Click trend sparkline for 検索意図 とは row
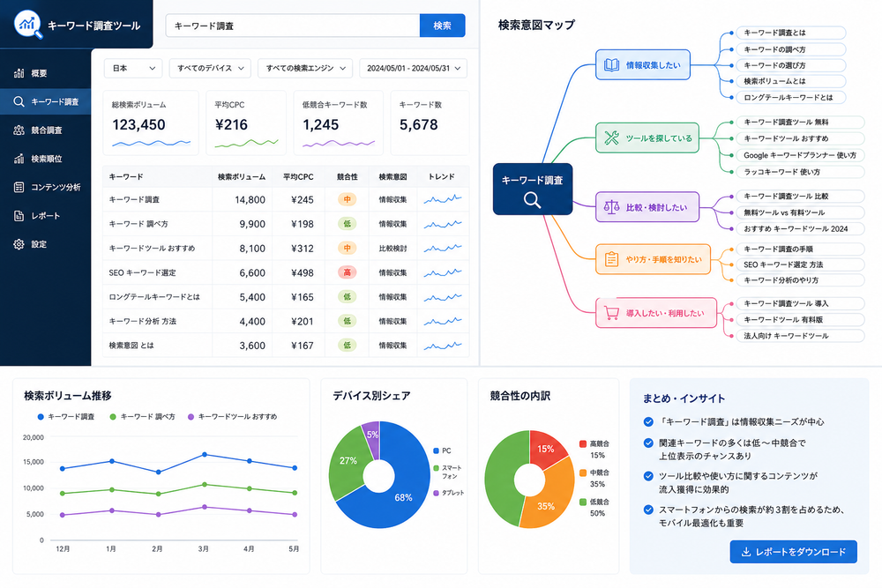This screenshot has height=588, width=882. [443, 346]
